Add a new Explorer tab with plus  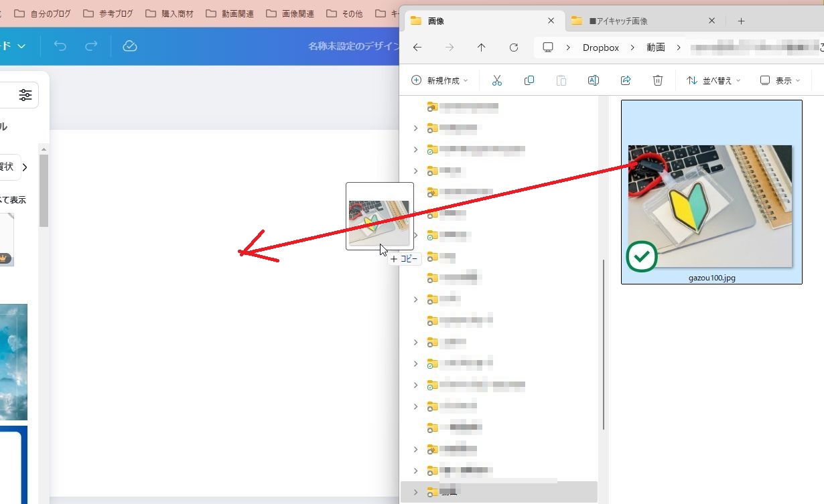point(741,21)
